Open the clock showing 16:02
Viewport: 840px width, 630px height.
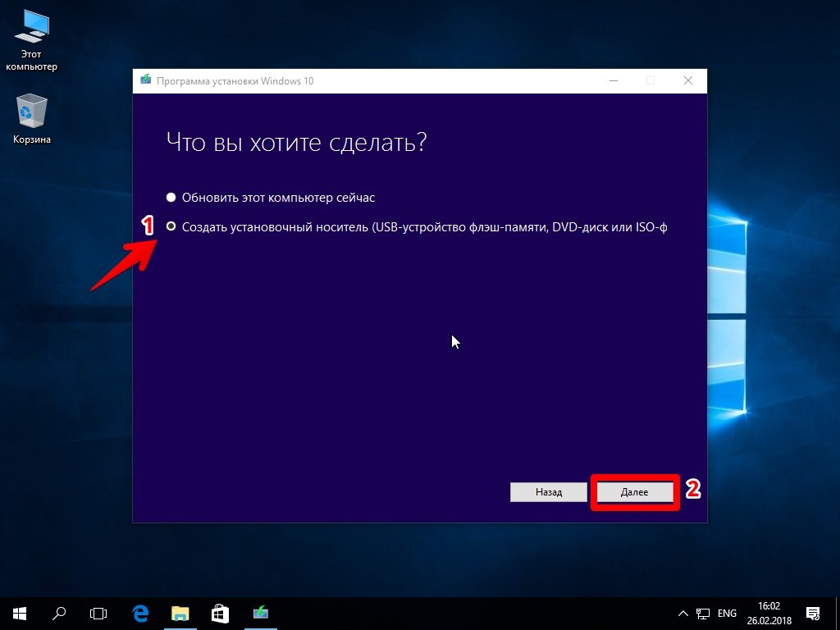click(x=769, y=614)
